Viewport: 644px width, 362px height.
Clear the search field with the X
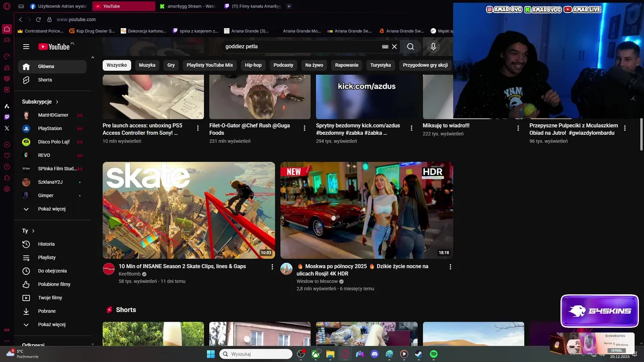tap(394, 47)
